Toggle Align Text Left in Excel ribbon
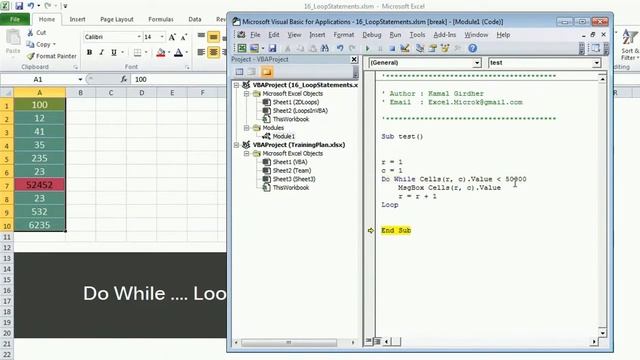The image size is (640, 360). [x=201, y=52]
